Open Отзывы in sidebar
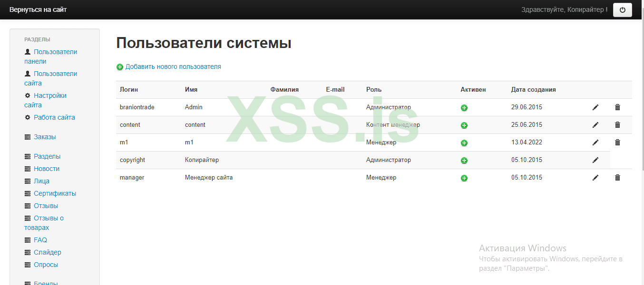The height and width of the screenshot is (285, 644). (46, 206)
